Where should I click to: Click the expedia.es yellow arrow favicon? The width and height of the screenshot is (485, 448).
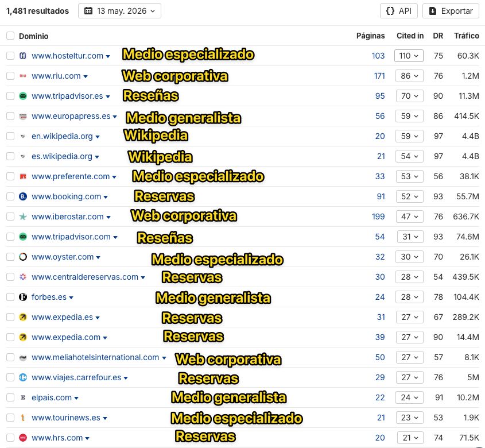pos(23,317)
